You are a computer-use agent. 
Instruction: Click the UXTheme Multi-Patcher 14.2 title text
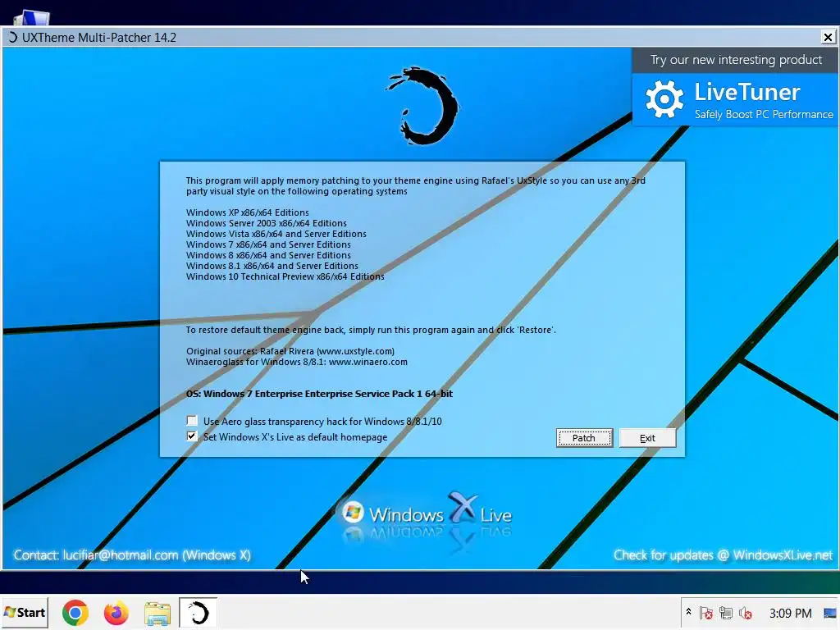(x=99, y=38)
